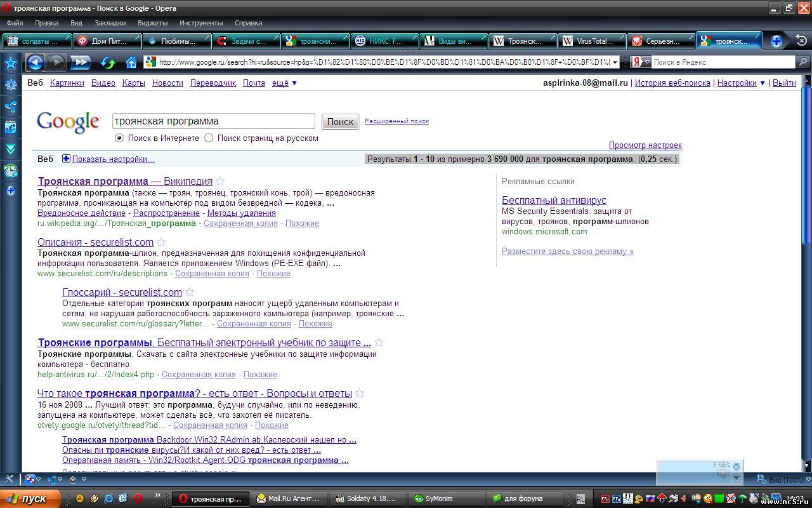812x508 pixels.
Task: Click the Opera Back navigation button
Action: pos(35,62)
